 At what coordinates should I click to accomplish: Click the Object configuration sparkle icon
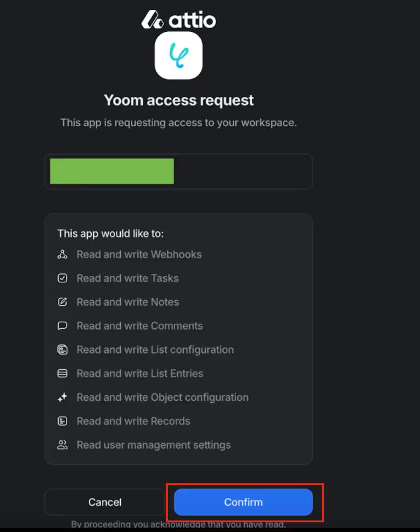point(62,397)
